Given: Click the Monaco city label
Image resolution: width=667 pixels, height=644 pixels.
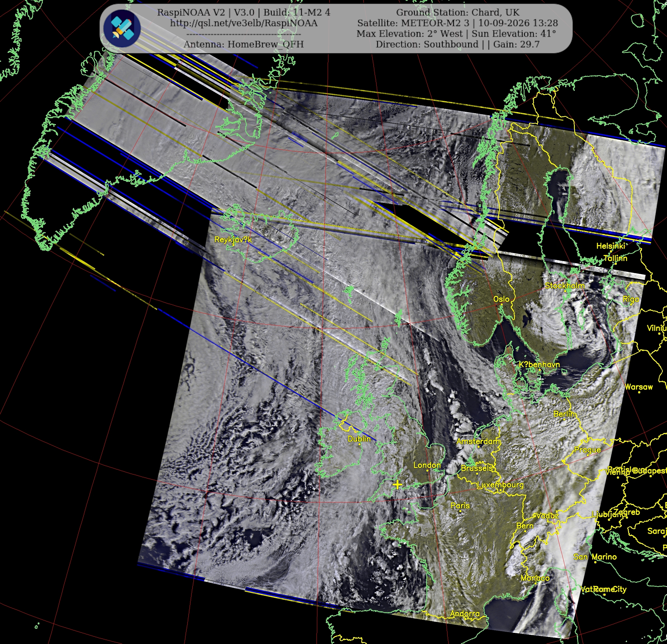Looking at the screenshot, I should tap(535, 578).
